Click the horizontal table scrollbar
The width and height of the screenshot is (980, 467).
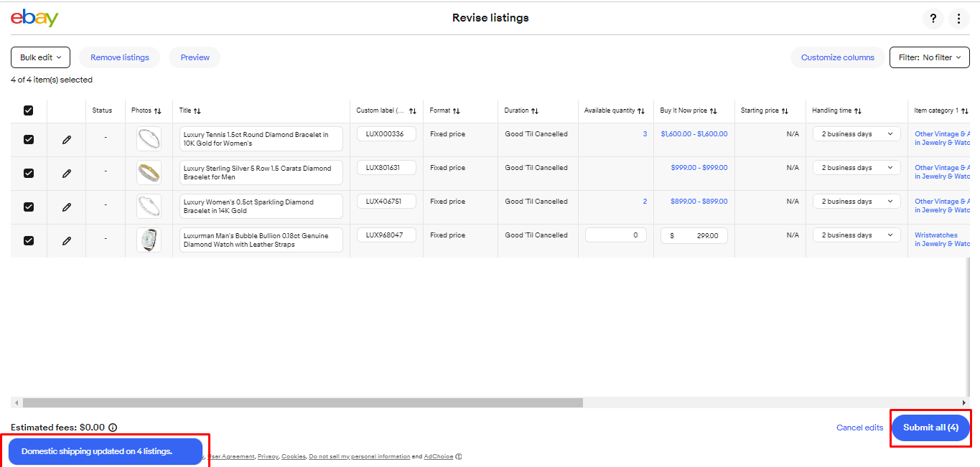coord(302,403)
